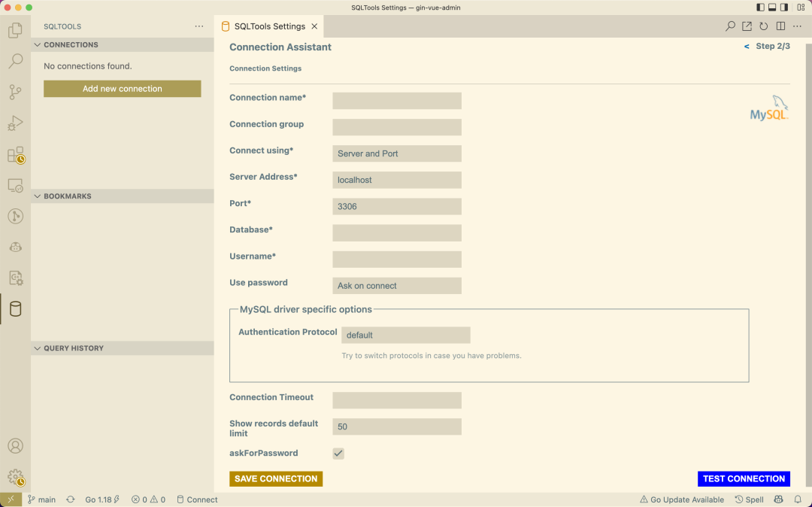Collapse the Connections section
The image size is (812, 507).
point(71,45)
